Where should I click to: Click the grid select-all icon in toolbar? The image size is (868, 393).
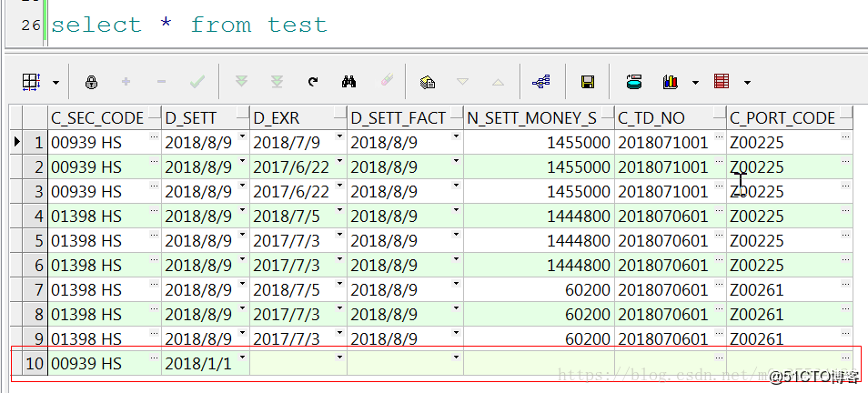[x=31, y=82]
